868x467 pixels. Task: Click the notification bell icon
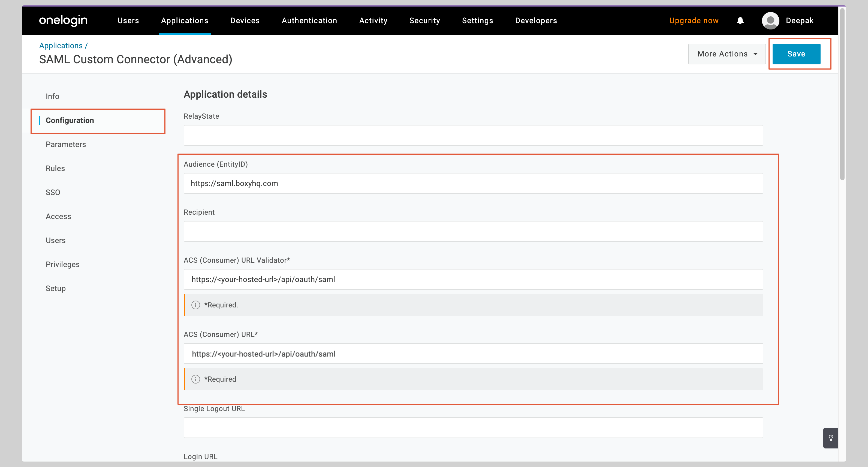click(740, 20)
